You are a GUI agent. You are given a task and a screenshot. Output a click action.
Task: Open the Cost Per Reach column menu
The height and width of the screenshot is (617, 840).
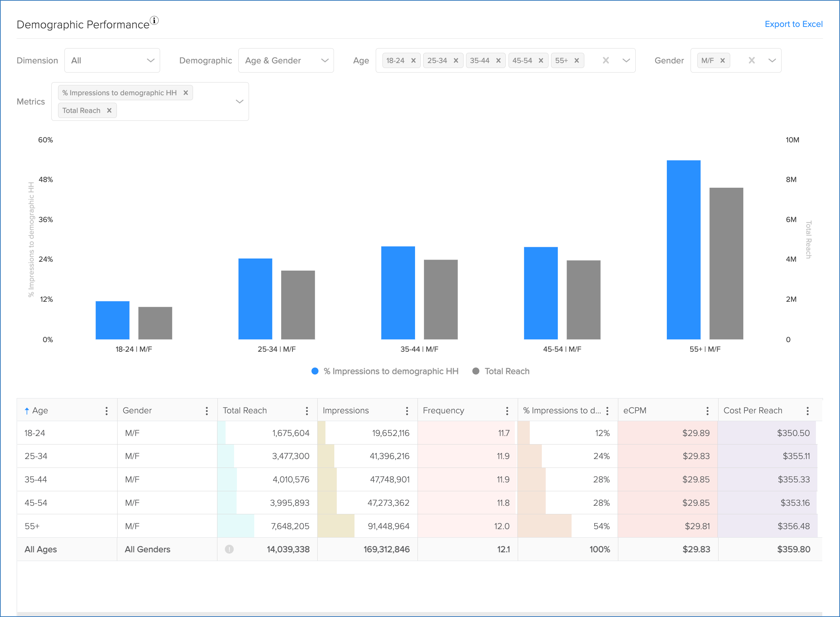807,410
